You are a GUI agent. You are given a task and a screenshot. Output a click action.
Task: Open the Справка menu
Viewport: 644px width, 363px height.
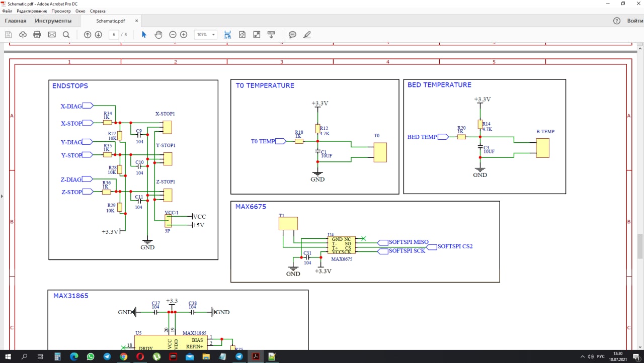point(98,11)
